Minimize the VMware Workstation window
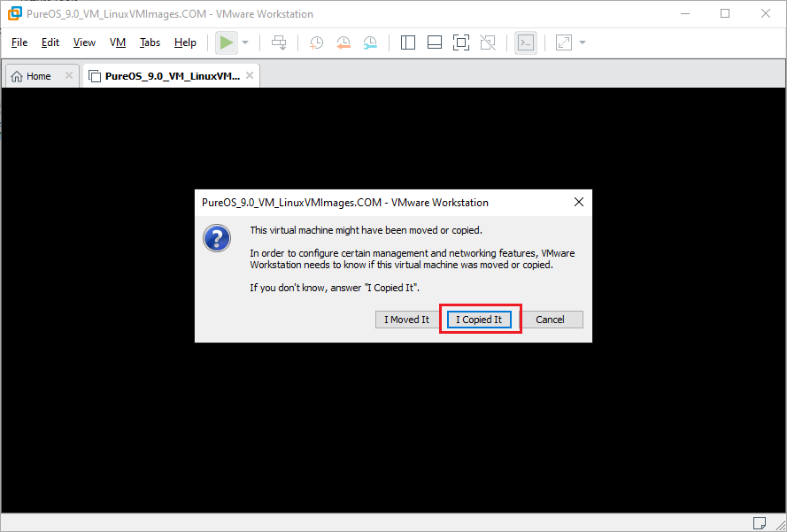787x532 pixels. tap(685, 13)
